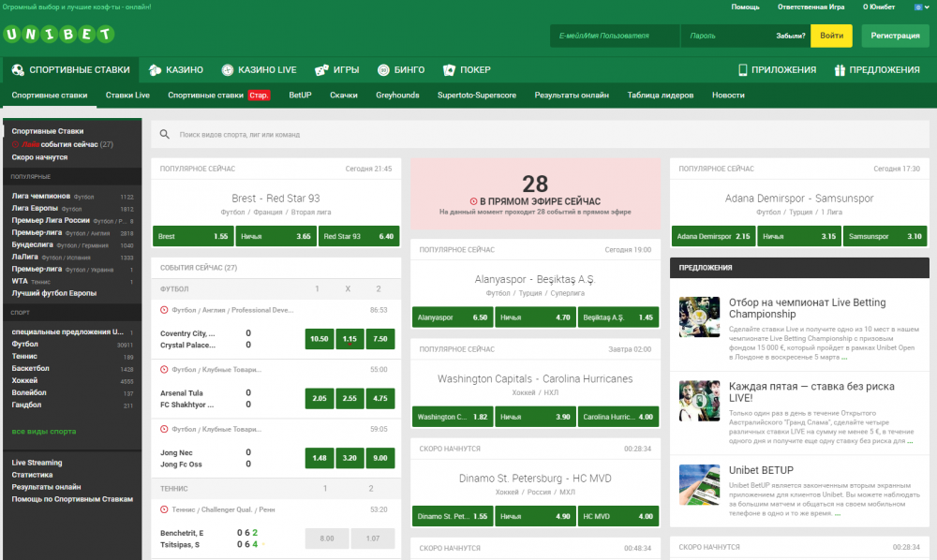Viewport: 937px width, 560px height.
Task: Open the Предложения gift menu item
Action: tap(877, 70)
